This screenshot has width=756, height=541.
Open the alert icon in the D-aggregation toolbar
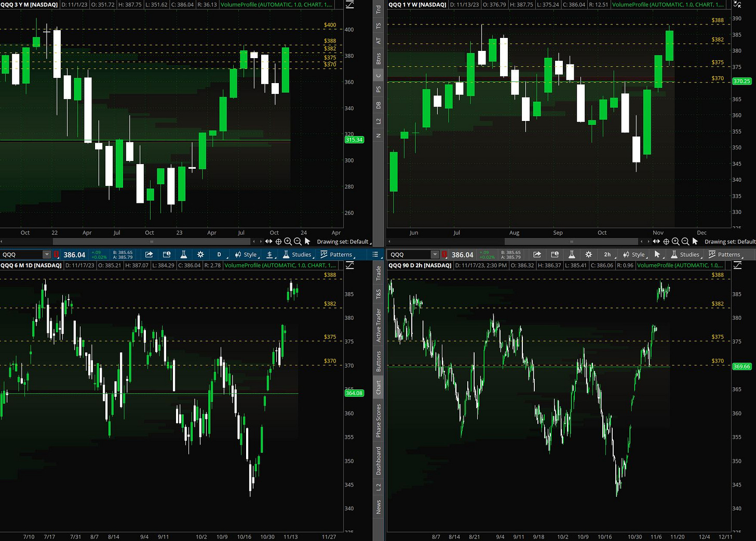167,254
